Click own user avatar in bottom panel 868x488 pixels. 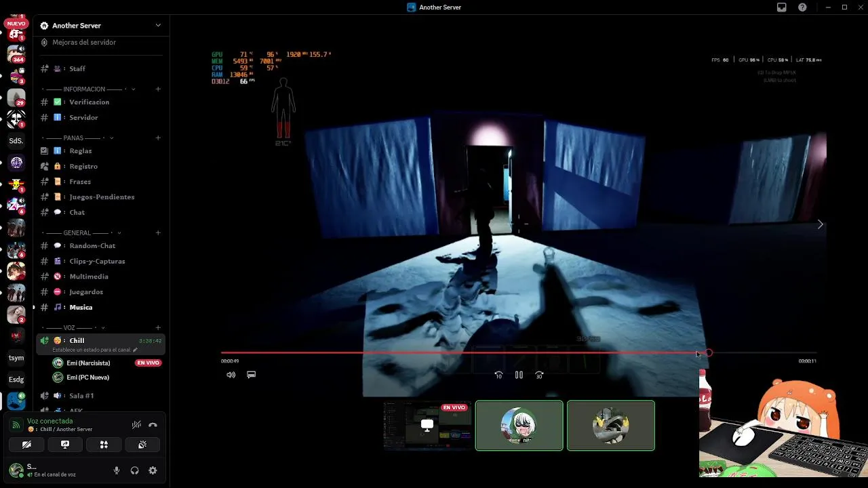point(16,470)
